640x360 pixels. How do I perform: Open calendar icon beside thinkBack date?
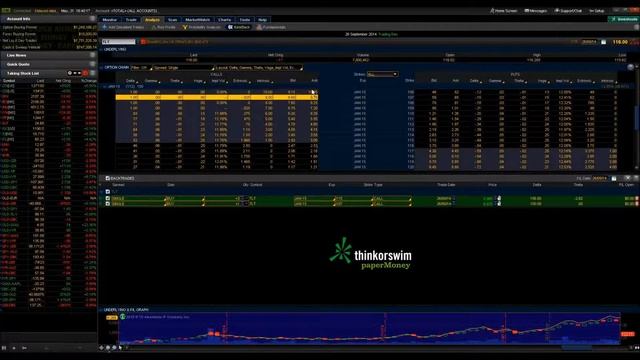click(x=604, y=42)
